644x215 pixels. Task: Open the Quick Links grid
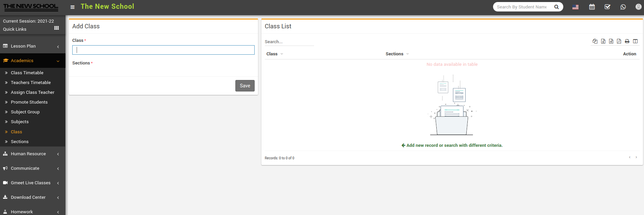(x=56, y=28)
